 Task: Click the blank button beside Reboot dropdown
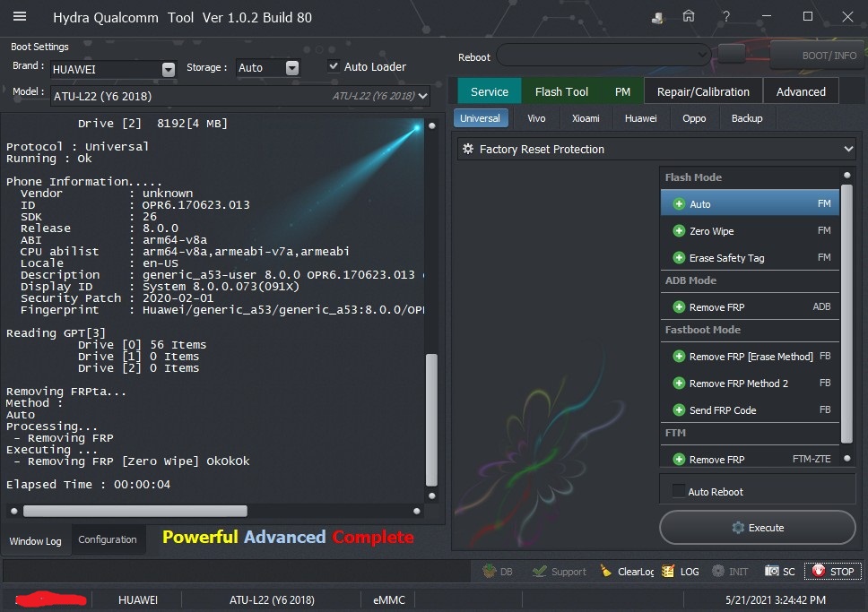click(732, 55)
